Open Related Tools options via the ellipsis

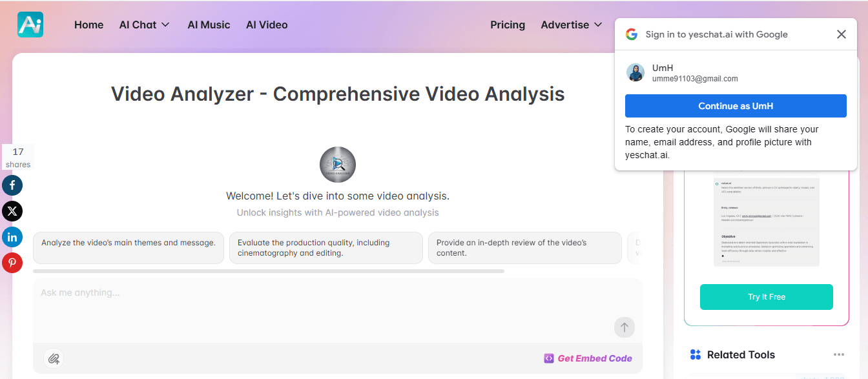[x=839, y=354]
